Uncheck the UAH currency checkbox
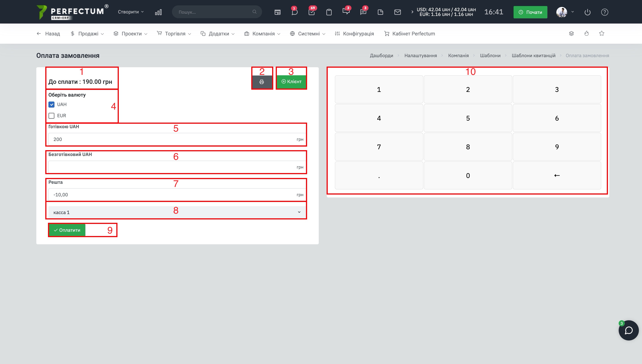Screen dimensions: 642x364 [52, 104]
